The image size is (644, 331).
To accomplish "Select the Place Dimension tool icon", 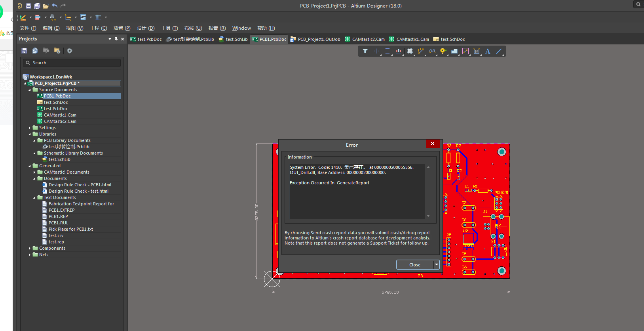I will [477, 51].
